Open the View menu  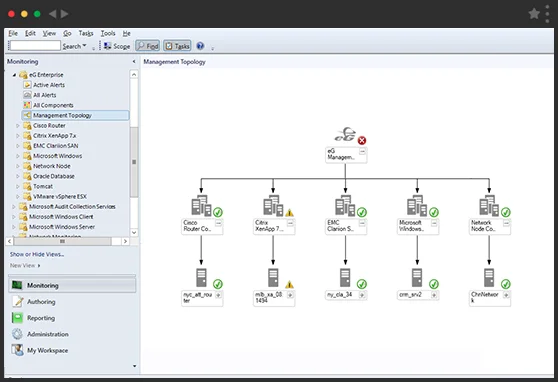click(x=49, y=33)
